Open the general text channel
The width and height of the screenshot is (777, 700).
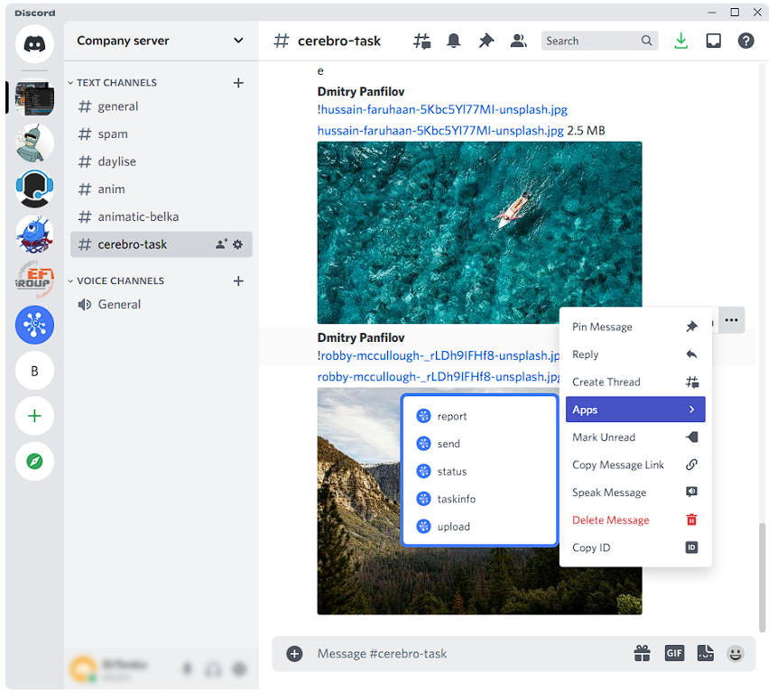(161, 106)
